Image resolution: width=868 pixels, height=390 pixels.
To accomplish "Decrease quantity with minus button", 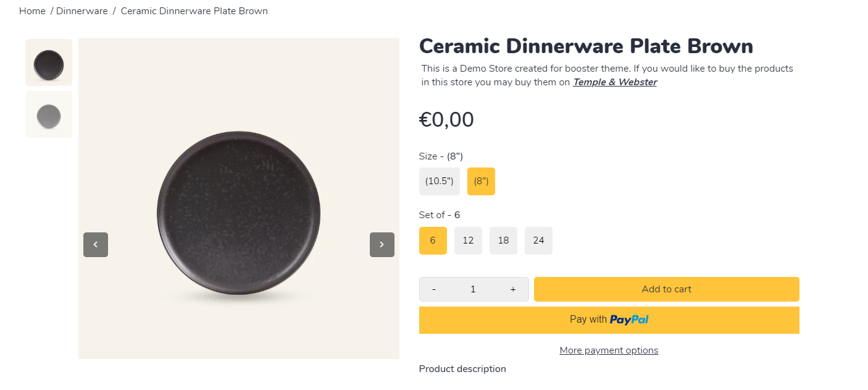I will click(434, 289).
